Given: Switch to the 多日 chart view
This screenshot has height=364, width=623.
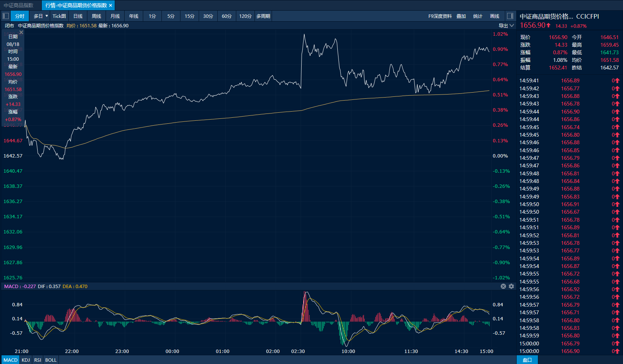Looking at the screenshot, I should point(38,16).
